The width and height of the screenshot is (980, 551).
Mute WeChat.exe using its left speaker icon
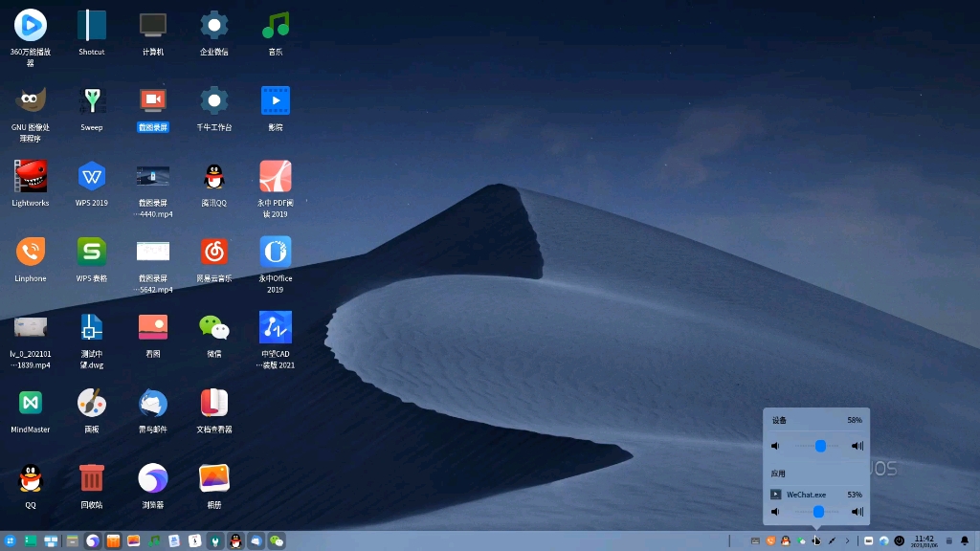pyautogui.click(x=775, y=512)
